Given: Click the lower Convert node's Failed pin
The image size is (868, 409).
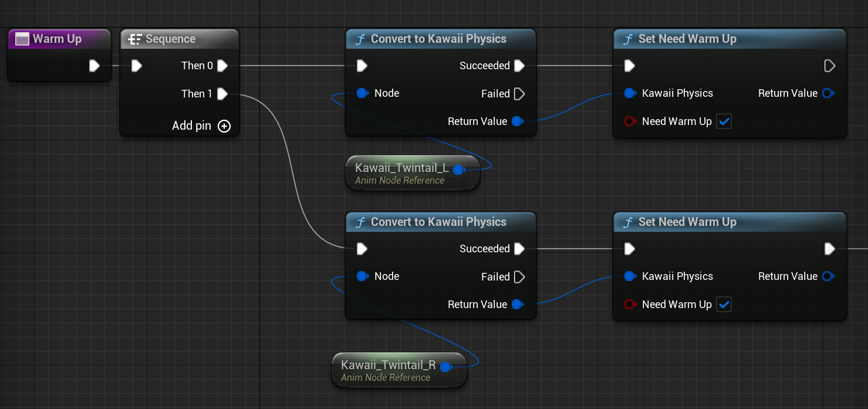Looking at the screenshot, I should click(519, 277).
